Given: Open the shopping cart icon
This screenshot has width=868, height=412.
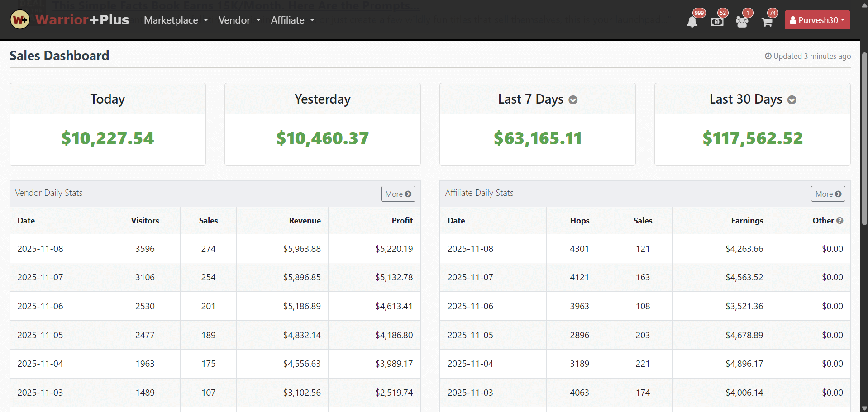Looking at the screenshot, I should coord(767,21).
